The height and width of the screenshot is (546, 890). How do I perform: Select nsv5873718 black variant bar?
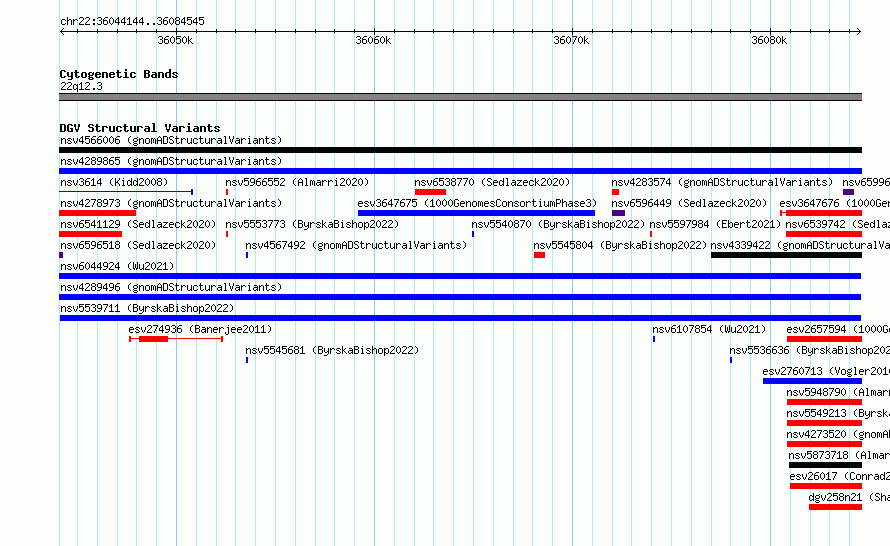pos(825,465)
